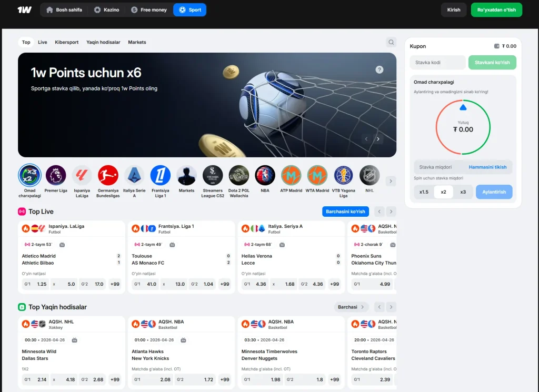Screen dimensions: 539x392
Task: Select the Frantsiya Liga 1 icon
Action: tap(160, 175)
